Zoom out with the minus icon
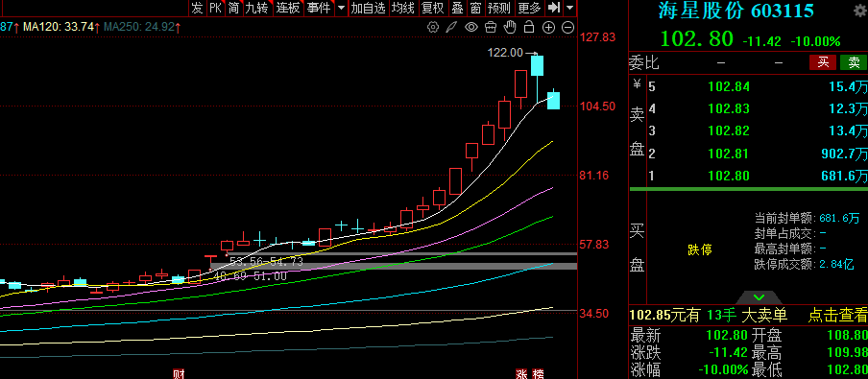This screenshot has width=868, height=379. click(x=568, y=27)
